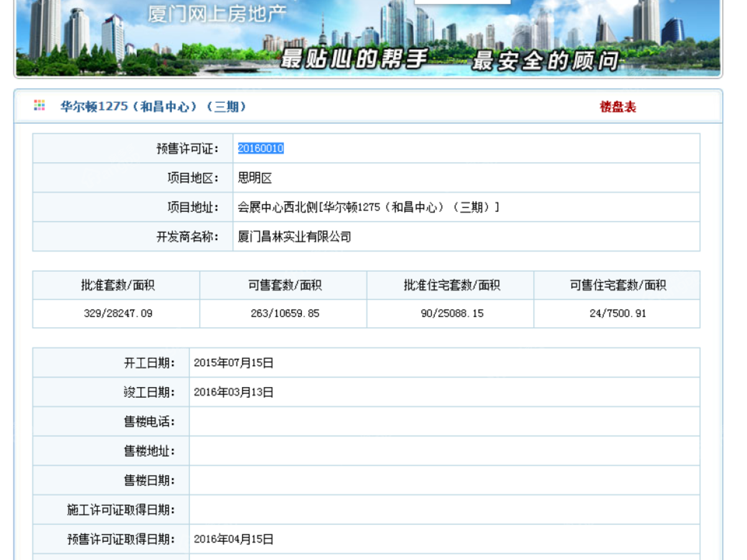The width and height of the screenshot is (747, 560).
Task: Click the value 90/25088.15
Action: 452,314
